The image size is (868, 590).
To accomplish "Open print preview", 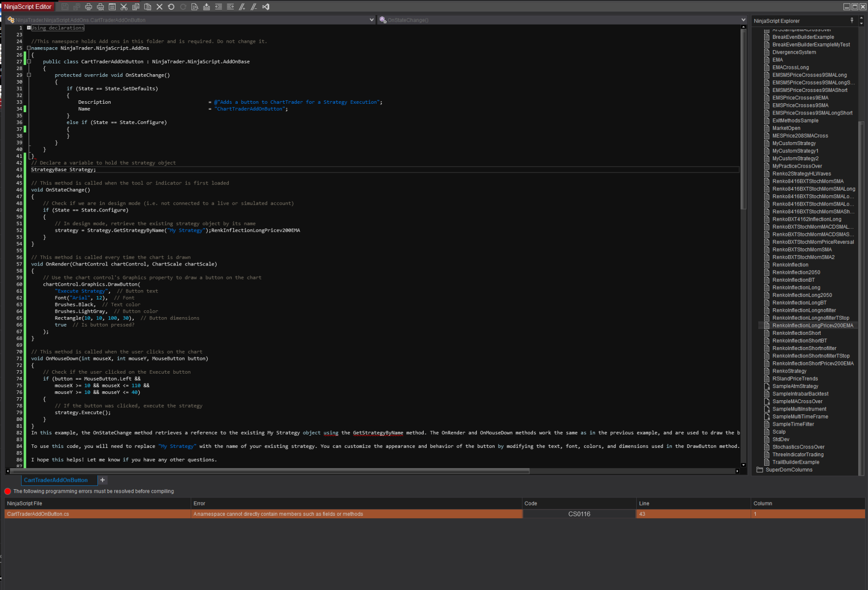I will pos(100,6).
